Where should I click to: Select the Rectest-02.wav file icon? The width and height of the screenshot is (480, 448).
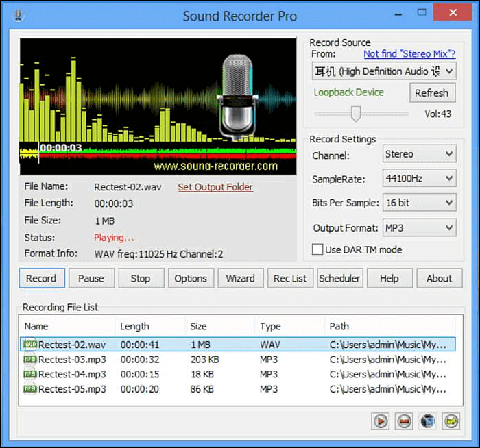30,345
